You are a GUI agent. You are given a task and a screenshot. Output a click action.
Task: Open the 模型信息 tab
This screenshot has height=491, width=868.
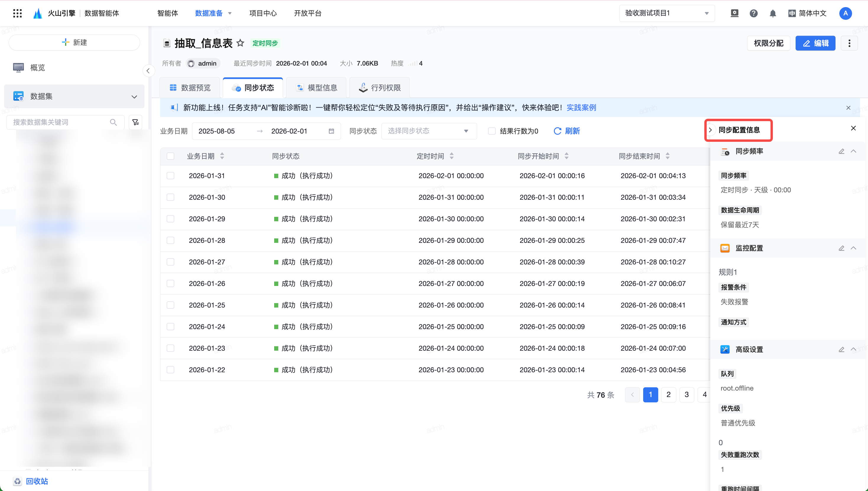pyautogui.click(x=317, y=88)
